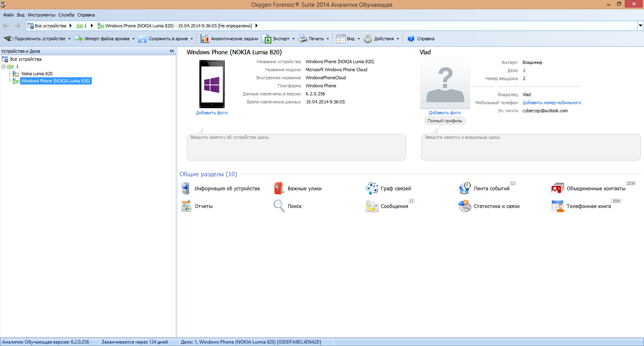
Task: Click Добавить фото under owner avatar
Action: (x=445, y=113)
